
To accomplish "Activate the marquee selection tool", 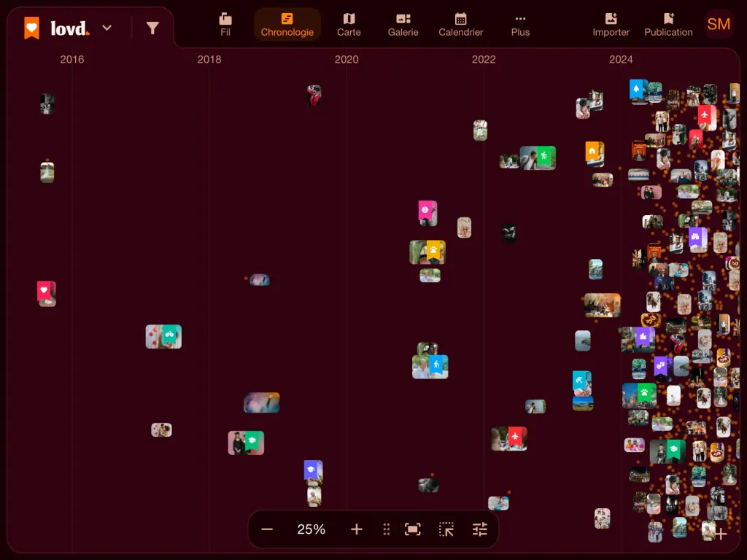I will 446,529.
